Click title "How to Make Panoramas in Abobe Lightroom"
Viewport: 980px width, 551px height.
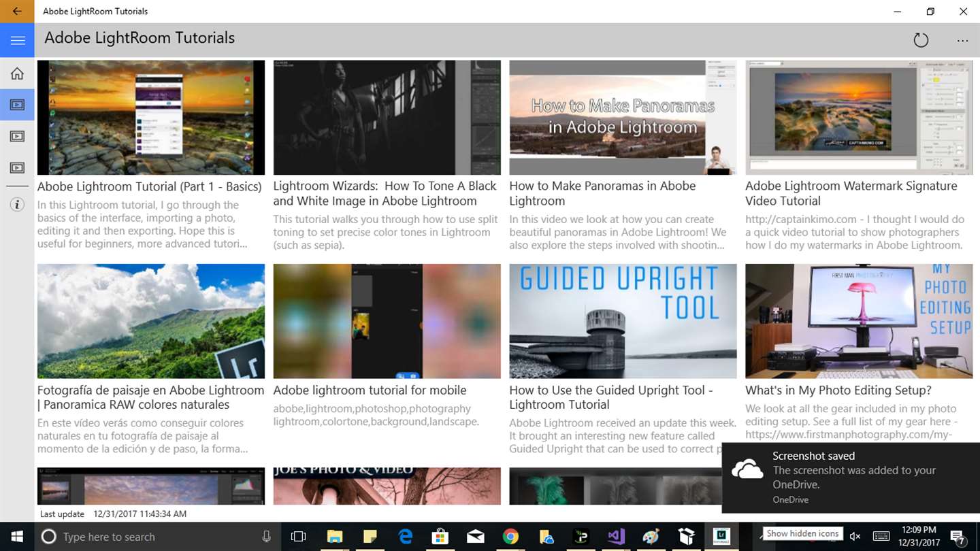pyautogui.click(x=602, y=193)
